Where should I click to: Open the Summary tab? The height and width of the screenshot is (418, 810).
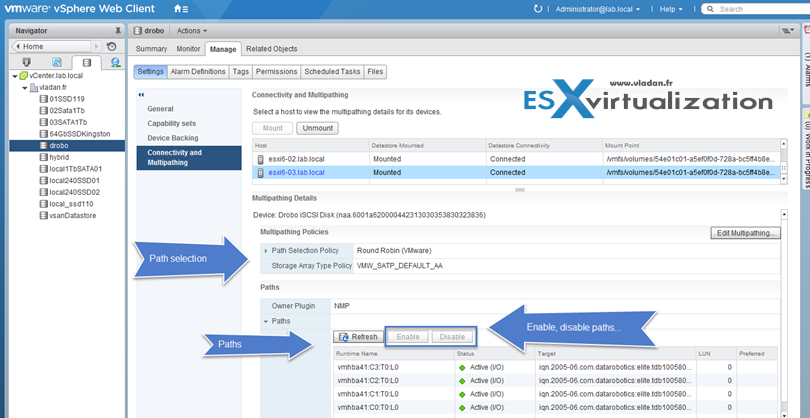[151, 49]
